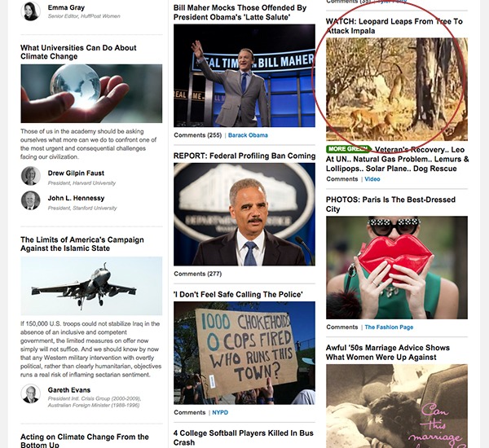Open Comments (277) on profiling story
Image resolution: width=489 pixels, height=448 pixels.
(198, 274)
